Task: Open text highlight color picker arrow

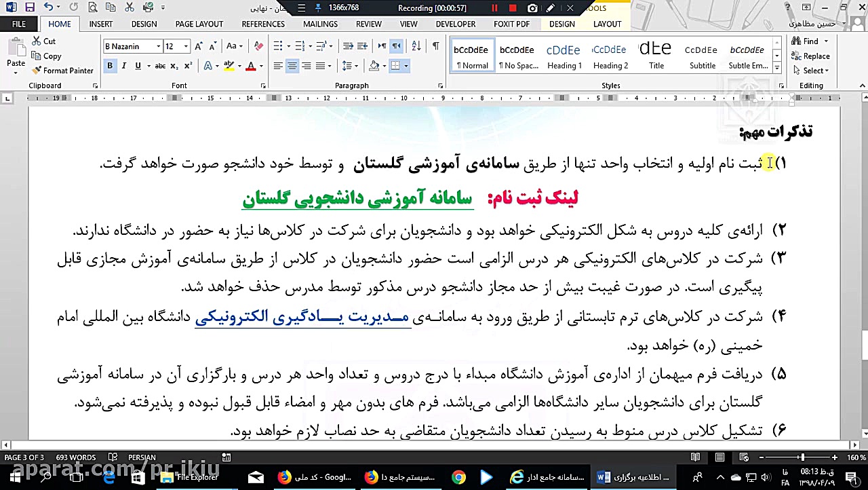Action: click(x=239, y=66)
